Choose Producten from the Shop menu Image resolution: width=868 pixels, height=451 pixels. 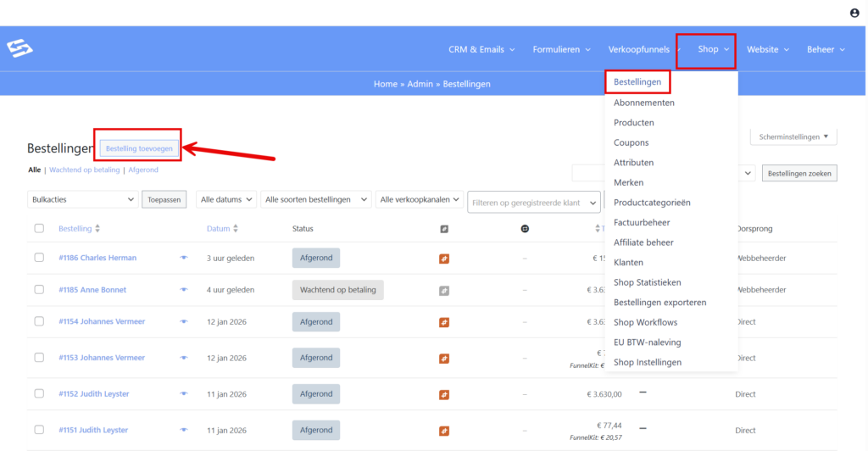click(x=634, y=123)
